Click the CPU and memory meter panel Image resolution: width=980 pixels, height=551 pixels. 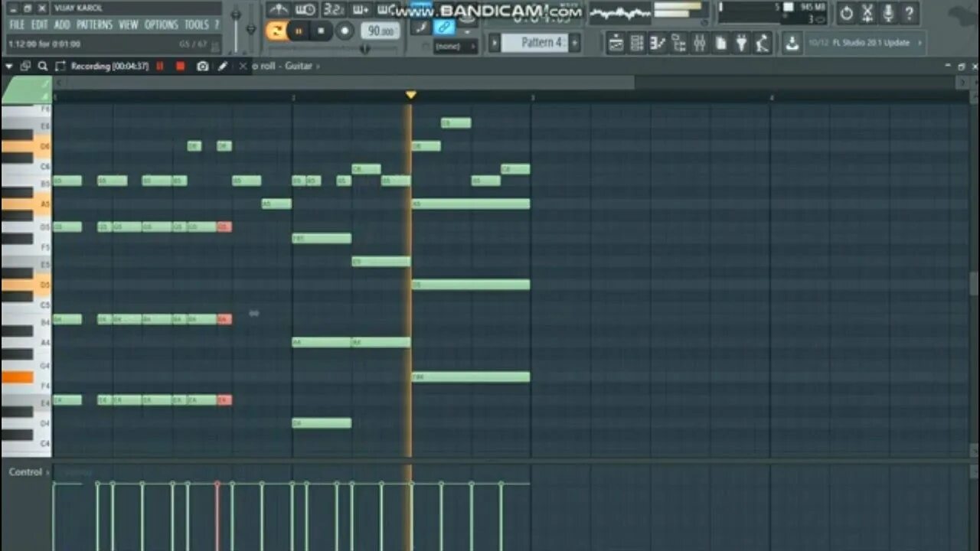pos(773,13)
